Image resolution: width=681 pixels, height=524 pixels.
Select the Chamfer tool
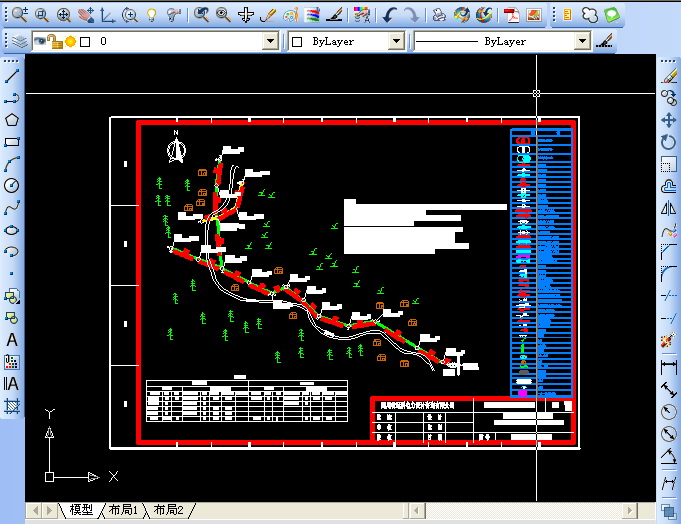pyautogui.click(x=669, y=252)
